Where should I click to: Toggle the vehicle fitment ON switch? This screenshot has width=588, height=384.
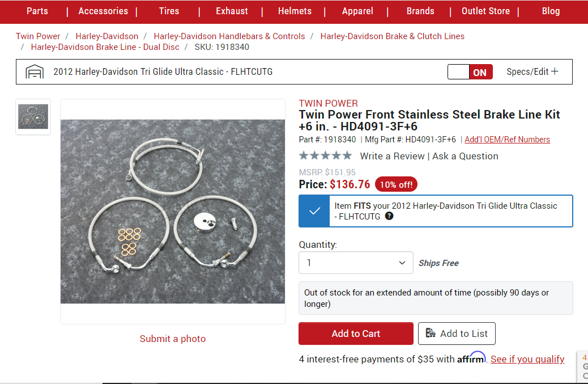470,72
